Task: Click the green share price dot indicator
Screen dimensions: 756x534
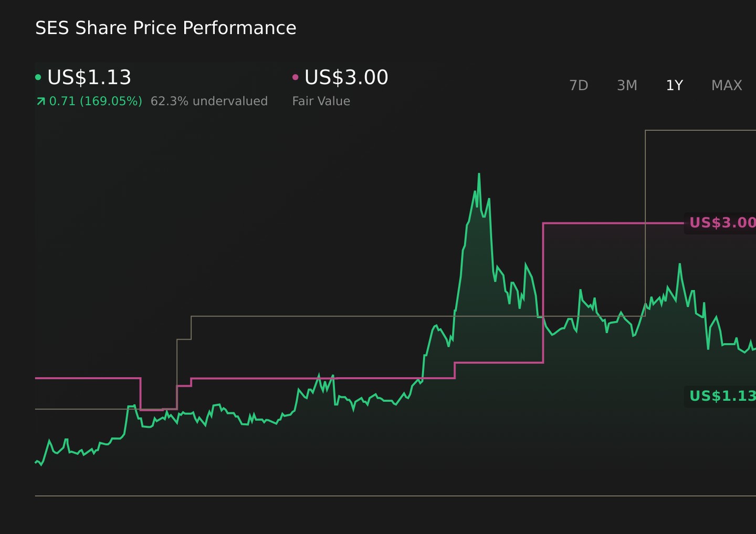Action: pos(38,77)
